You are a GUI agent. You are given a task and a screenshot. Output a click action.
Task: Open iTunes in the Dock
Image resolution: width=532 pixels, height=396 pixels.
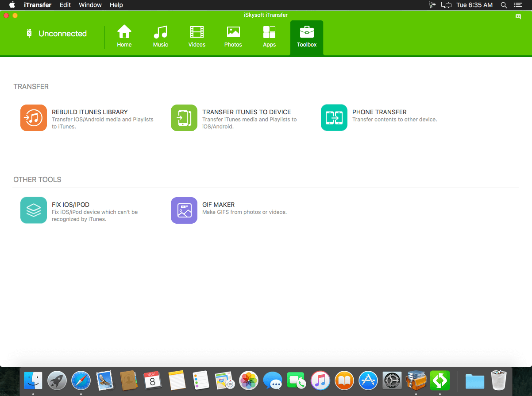[320, 380]
